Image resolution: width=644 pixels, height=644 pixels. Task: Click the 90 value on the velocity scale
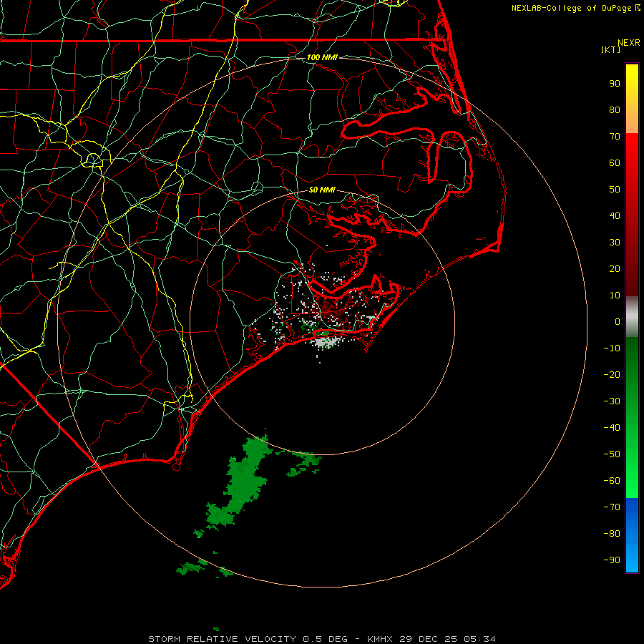615,84
